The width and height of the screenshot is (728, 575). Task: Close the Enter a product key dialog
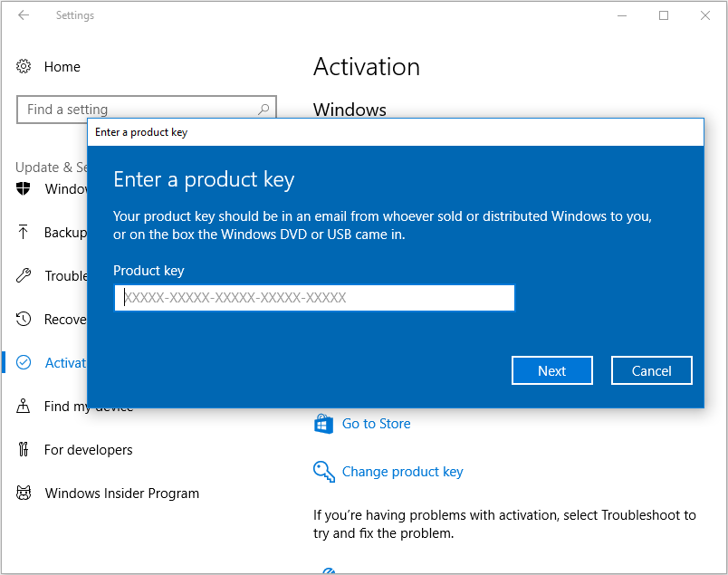(651, 369)
